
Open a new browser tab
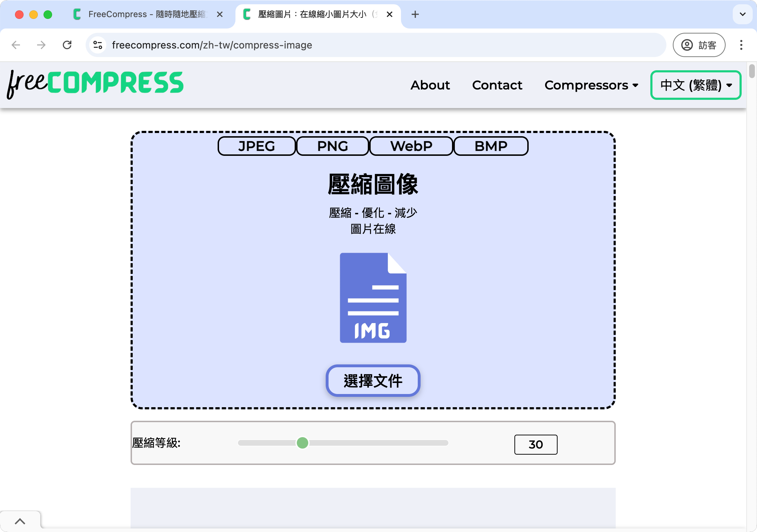tap(415, 14)
